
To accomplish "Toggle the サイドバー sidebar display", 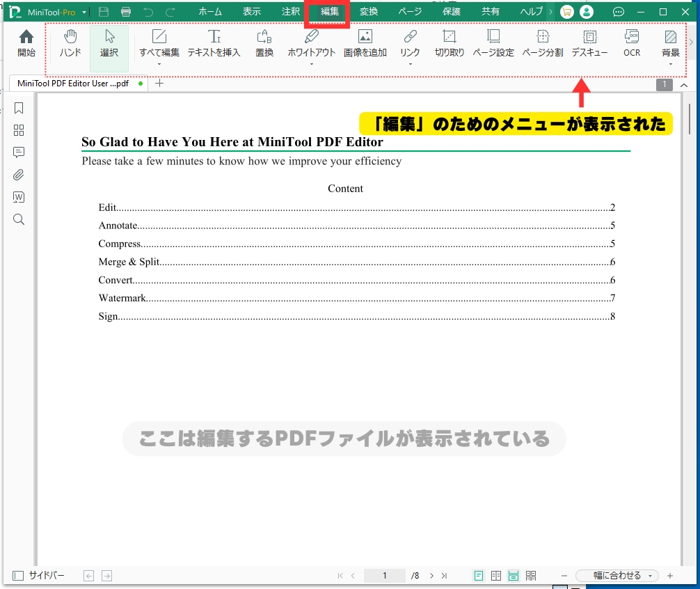I will click(38, 576).
